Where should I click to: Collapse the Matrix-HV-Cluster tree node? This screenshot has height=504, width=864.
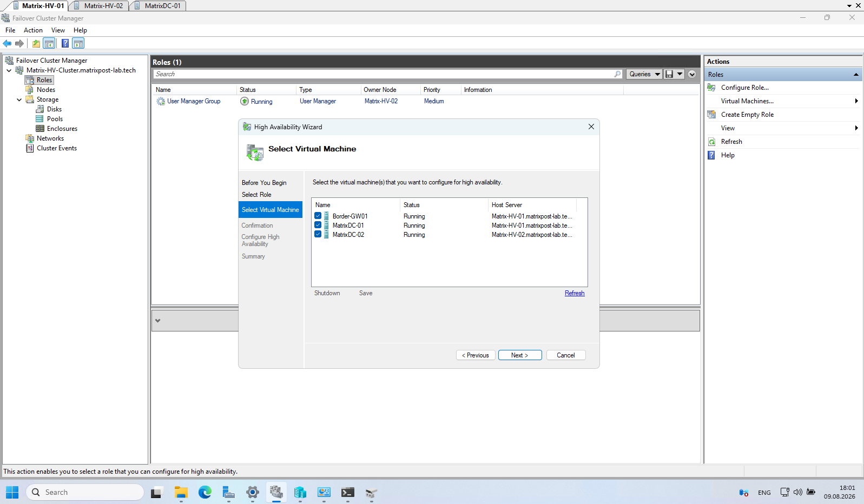tap(9, 70)
